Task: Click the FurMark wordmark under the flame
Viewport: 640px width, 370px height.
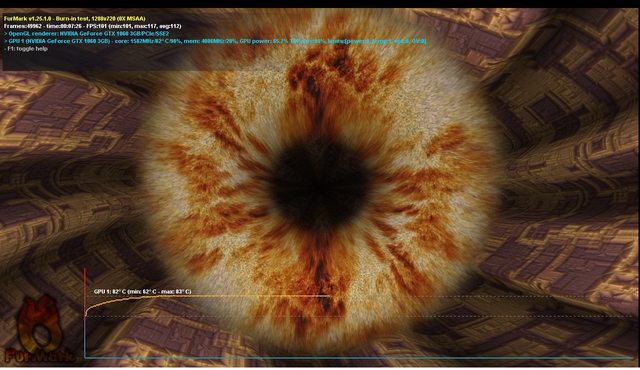Action: click(40, 356)
